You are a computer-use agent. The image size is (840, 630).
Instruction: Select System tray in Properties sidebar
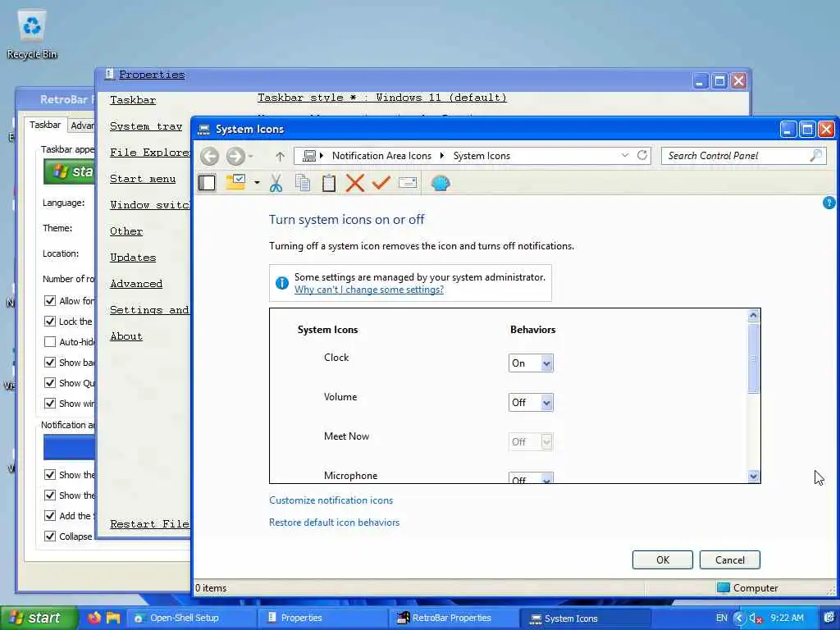pyautogui.click(x=146, y=126)
